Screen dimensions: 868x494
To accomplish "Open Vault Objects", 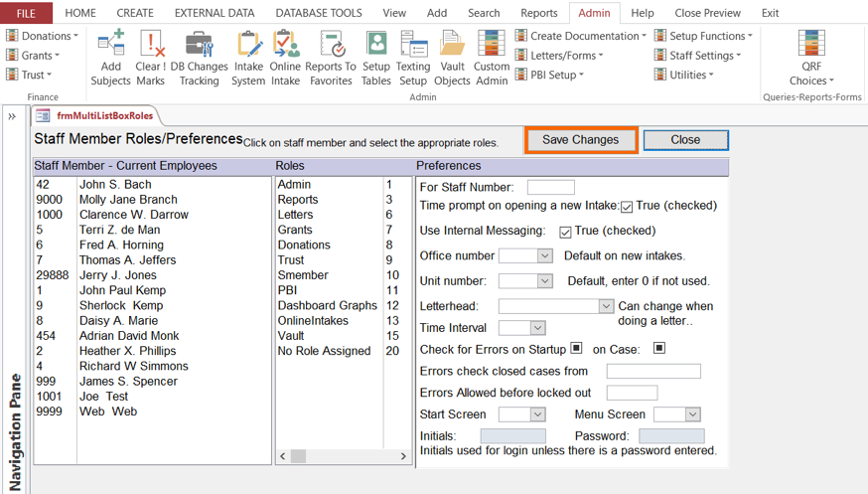I will [452, 58].
